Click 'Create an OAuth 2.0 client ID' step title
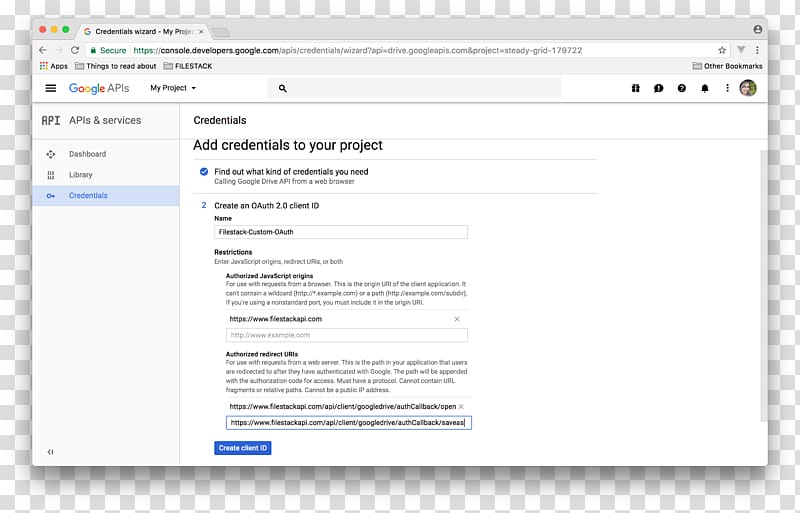Image resolution: width=800 pixels, height=513 pixels. [x=266, y=206]
